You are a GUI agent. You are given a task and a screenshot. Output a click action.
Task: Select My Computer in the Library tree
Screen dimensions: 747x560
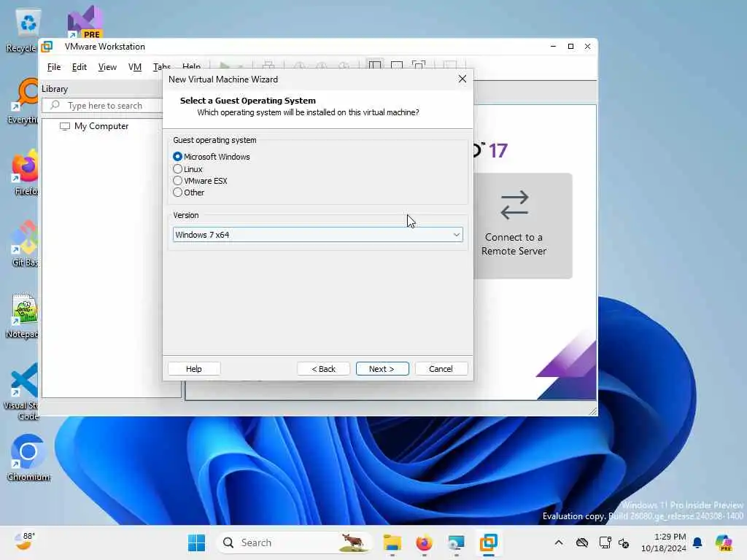click(x=94, y=126)
